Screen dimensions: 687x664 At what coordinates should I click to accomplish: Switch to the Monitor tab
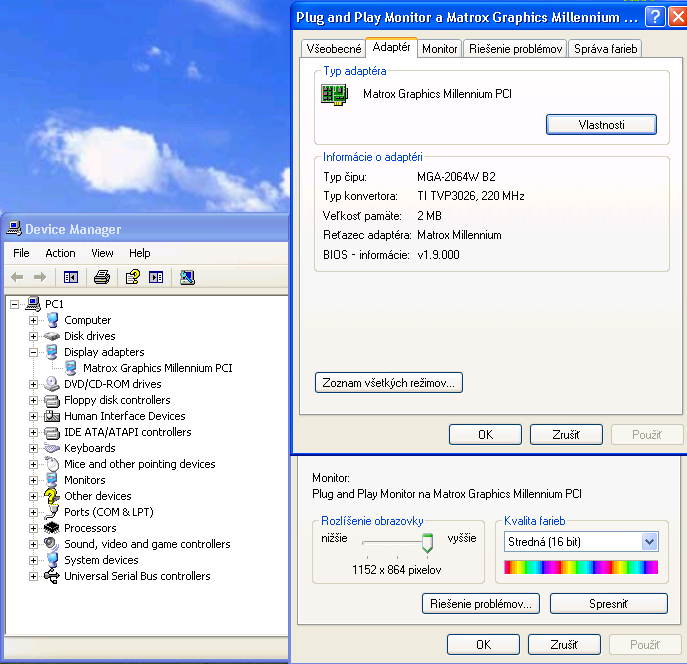point(440,48)
